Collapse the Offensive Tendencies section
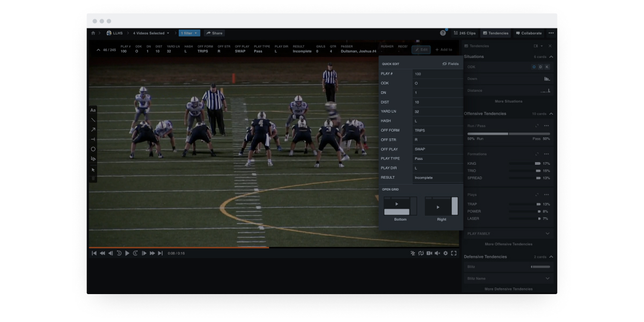Viewport: 644px width, 322px height. [551, 114]
